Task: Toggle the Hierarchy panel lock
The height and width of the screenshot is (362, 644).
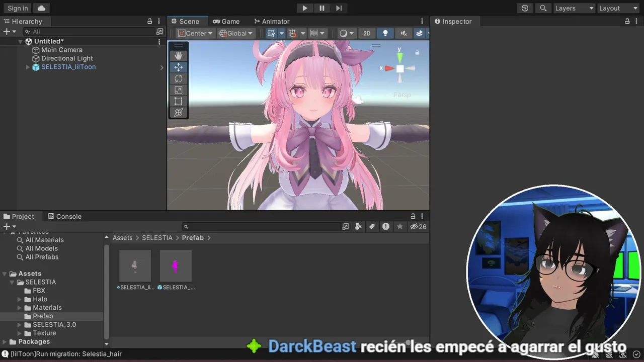Action: pos(149,21)
